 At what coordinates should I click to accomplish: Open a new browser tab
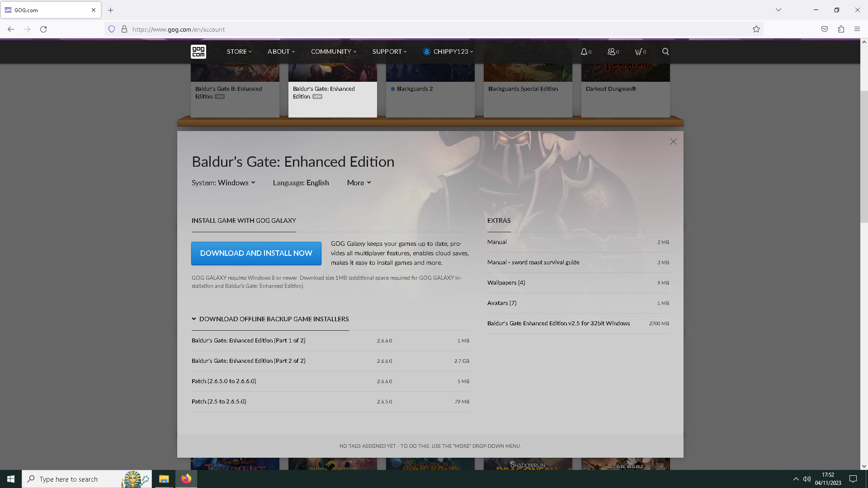110,10
